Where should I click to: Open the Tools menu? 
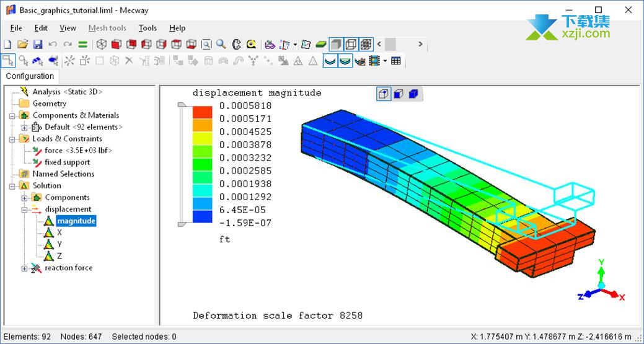[148, 28]
